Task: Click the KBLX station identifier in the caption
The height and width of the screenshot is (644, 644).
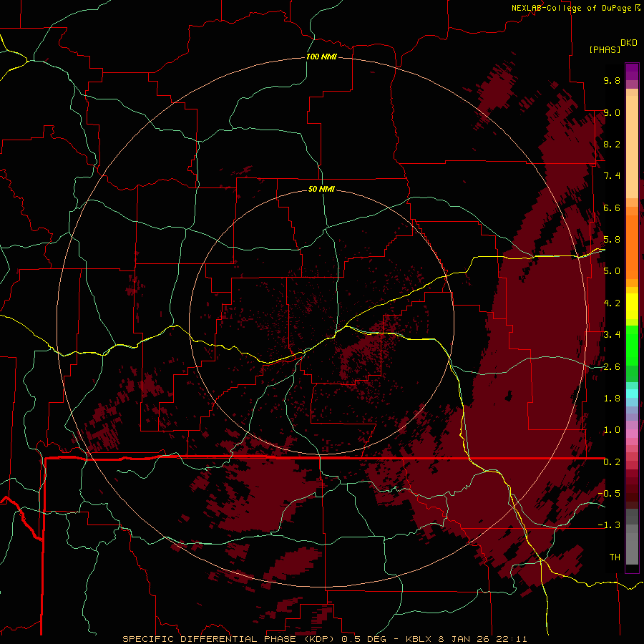Action: coord(419,639)
